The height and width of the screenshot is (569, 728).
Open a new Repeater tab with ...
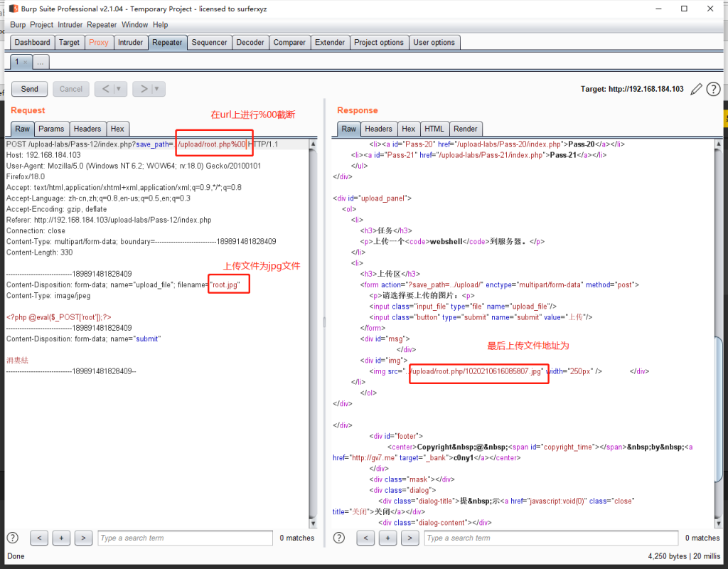[41, 63]
